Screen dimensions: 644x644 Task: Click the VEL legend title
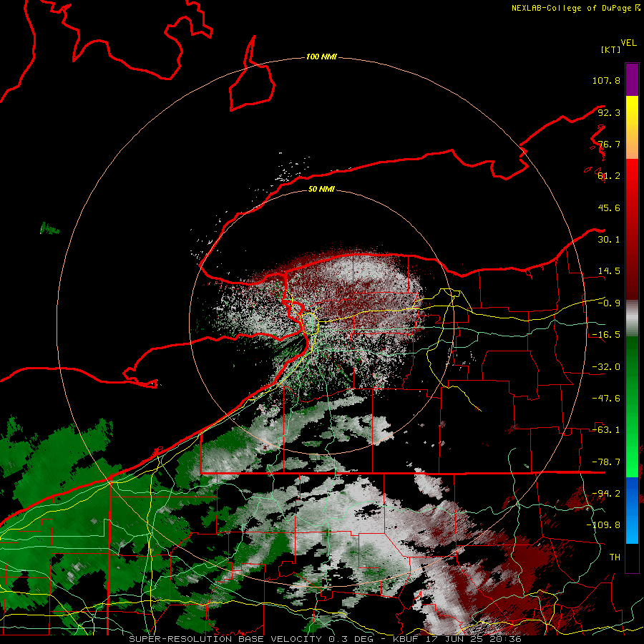[x=628, y=43]
